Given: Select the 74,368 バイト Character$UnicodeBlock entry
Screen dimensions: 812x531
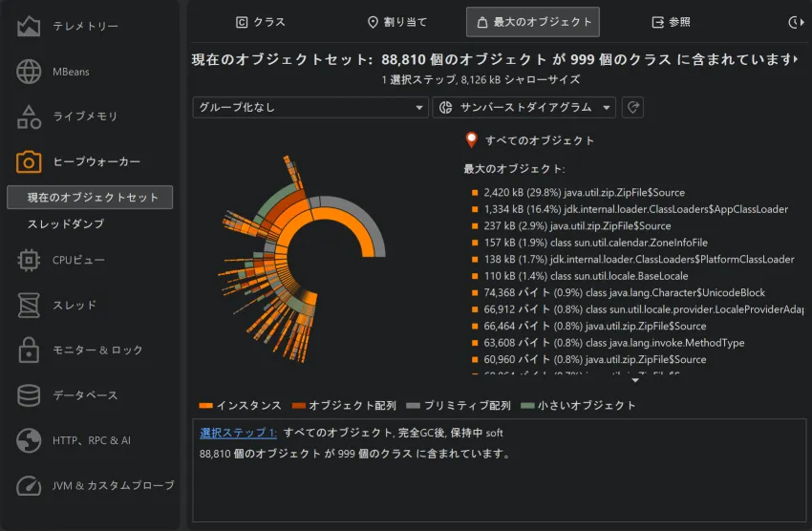Looking at the screenshot, I should click(x=618, y=292).
